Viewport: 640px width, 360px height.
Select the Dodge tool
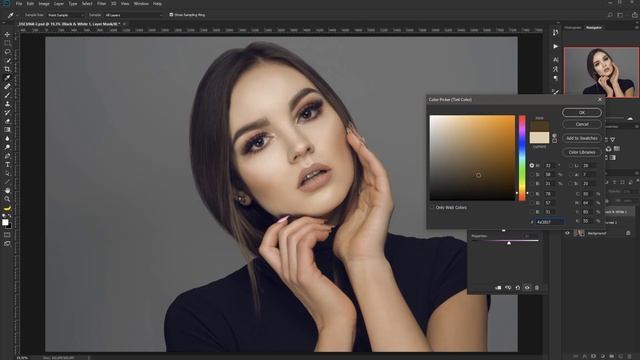tap(7, 147)
